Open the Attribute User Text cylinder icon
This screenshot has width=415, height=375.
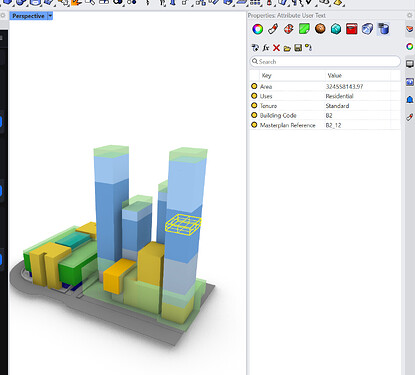click(383, 29)
